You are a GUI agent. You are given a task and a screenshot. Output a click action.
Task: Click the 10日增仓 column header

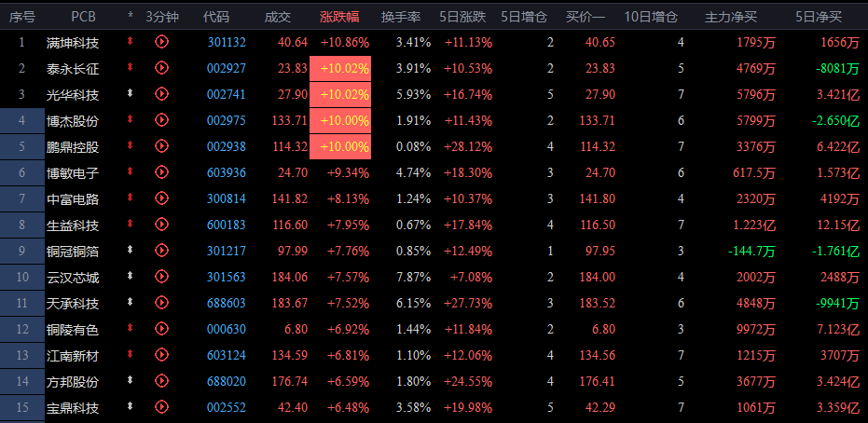click(651, 17)
